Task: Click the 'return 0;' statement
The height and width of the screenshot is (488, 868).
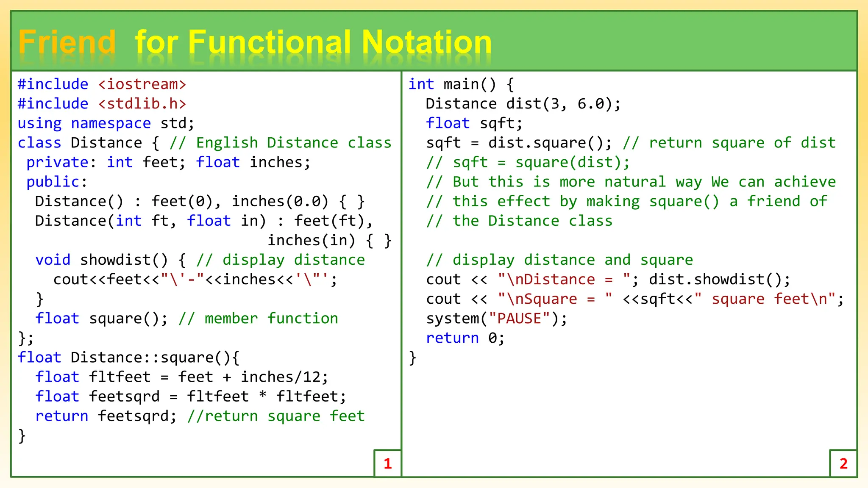Action: pyautogui.click(x=465, y=338)
